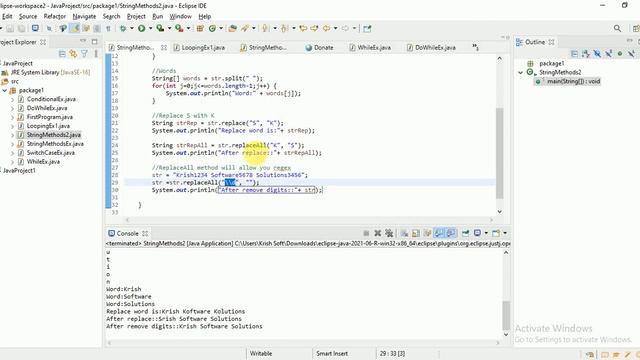Click Back navigation arrow in toolbar
640x360 pixels.
327,28
